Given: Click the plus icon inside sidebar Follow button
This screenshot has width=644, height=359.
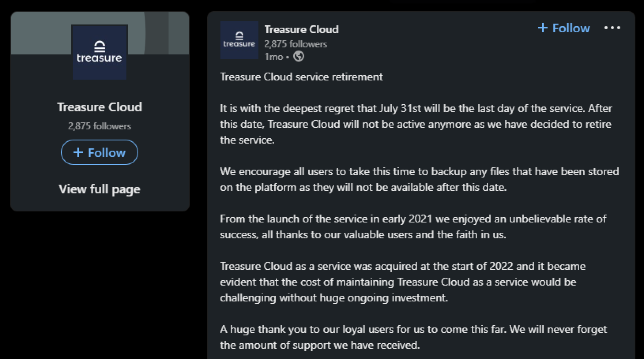Looking at the screenshot, I should [x=78, y=152].
